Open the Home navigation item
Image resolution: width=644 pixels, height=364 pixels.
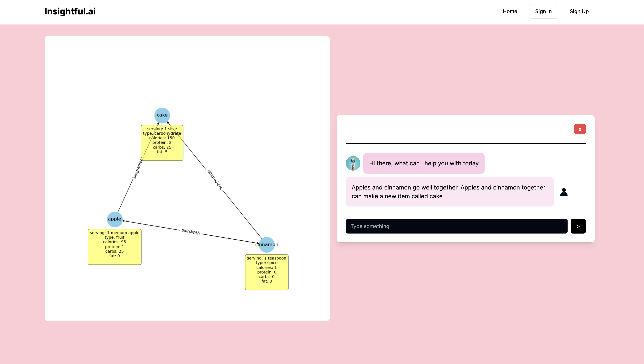[510, 11]
